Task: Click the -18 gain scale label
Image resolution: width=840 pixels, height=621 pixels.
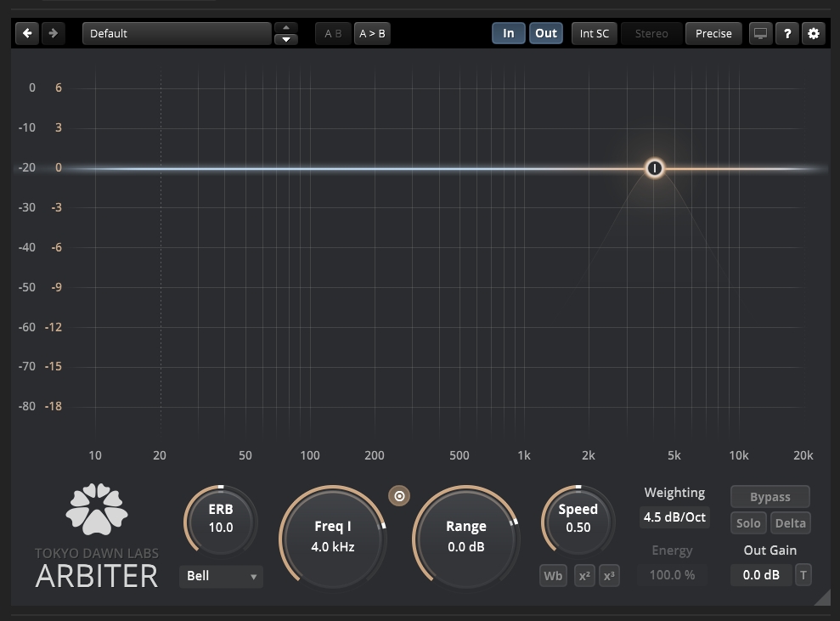Action: [53, 406]
